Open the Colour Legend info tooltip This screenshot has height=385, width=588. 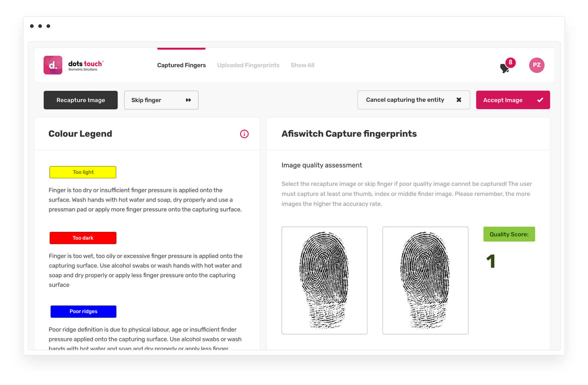click(x=244, y=134)
